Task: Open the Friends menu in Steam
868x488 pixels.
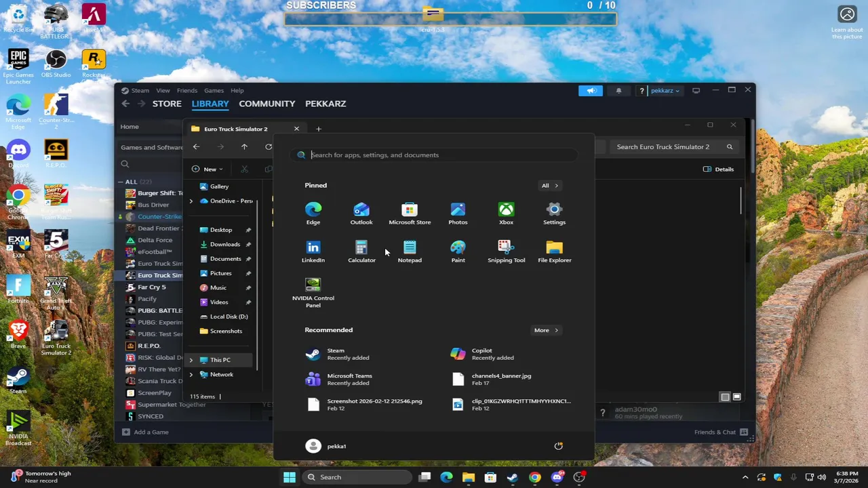Action: point(187,91)
